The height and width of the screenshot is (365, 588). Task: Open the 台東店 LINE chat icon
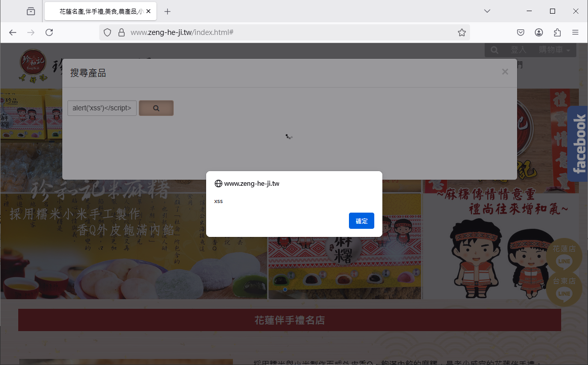click(x=564, y=289)
